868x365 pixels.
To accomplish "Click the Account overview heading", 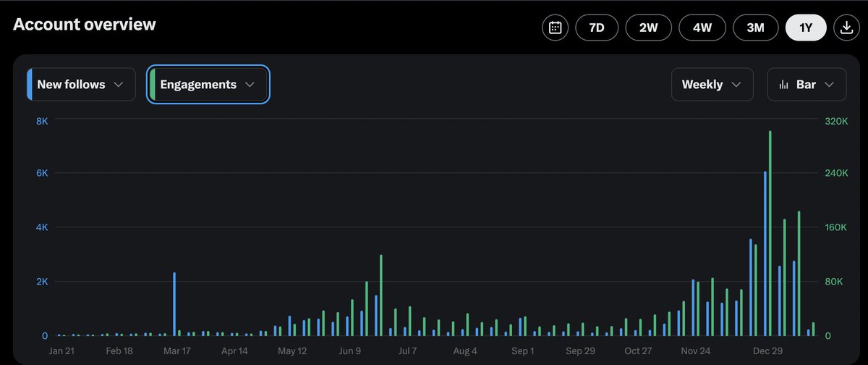I will [85, 24].
